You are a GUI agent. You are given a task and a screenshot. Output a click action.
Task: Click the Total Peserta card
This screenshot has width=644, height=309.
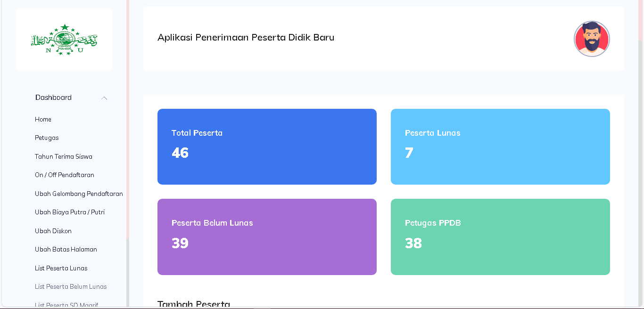pyautogui.click(x=267, y=146)
